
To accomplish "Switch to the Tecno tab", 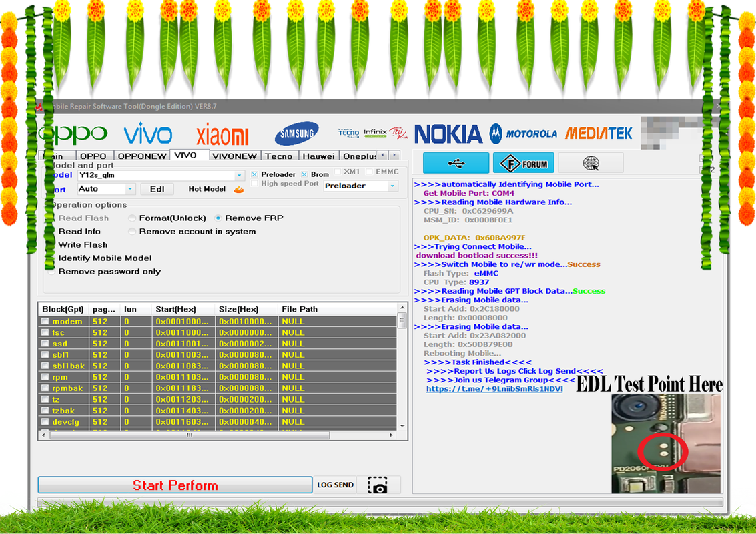I will click(x=279, y=156).
